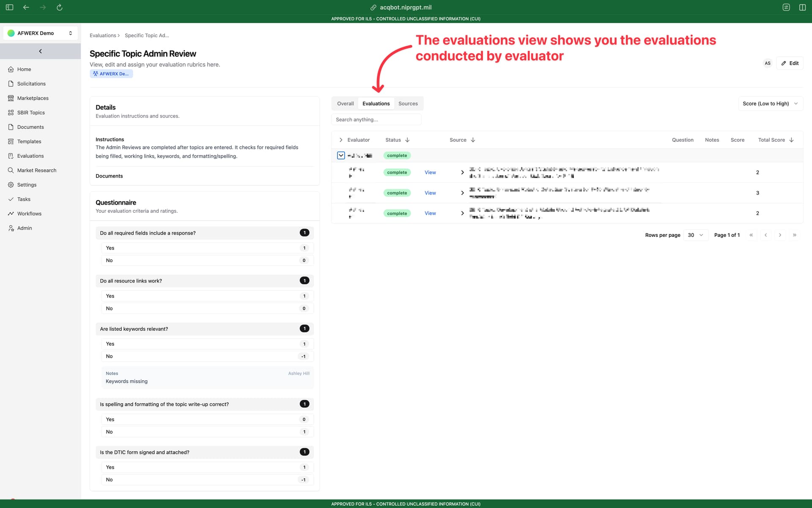Go to the next results page
The image size is (812, 508).
pos(780,235)
